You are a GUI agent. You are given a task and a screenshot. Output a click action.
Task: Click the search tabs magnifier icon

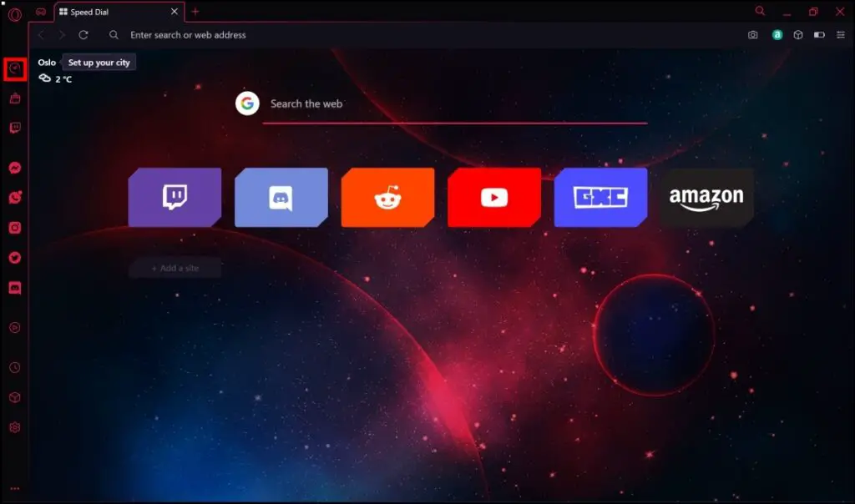[x=760, y=11]
